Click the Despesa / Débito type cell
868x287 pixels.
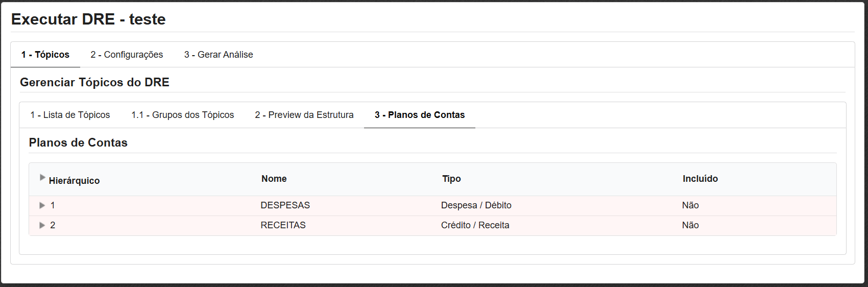[x=476, y=205]
